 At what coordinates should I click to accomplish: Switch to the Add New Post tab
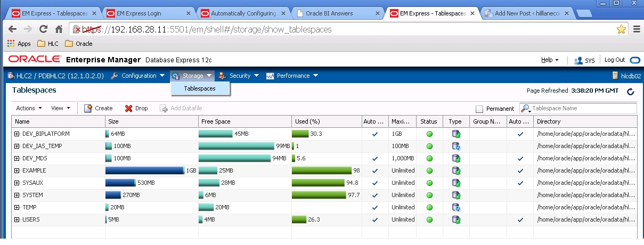[x=527, y=13]
